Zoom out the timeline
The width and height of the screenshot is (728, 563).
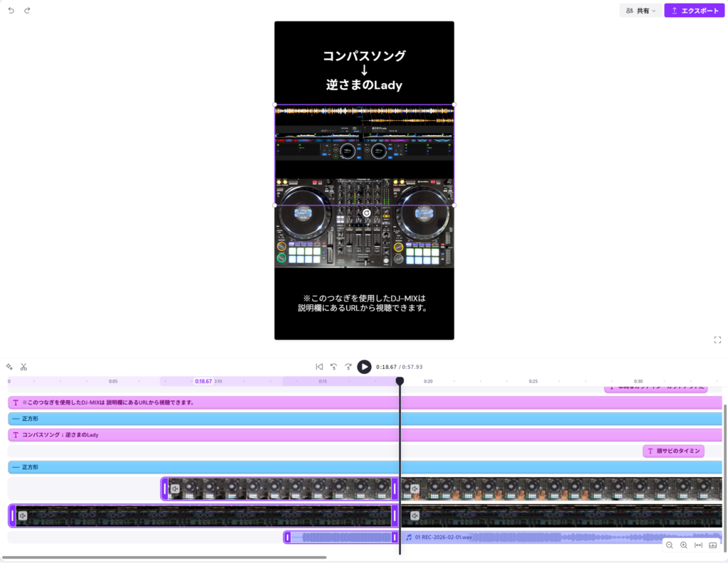pos(669,545)
